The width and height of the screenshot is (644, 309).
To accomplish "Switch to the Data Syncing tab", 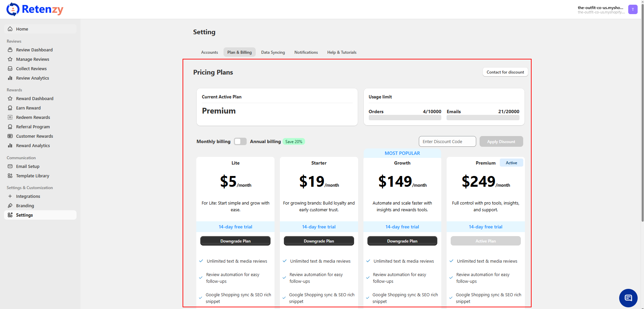I will point(273,52).
